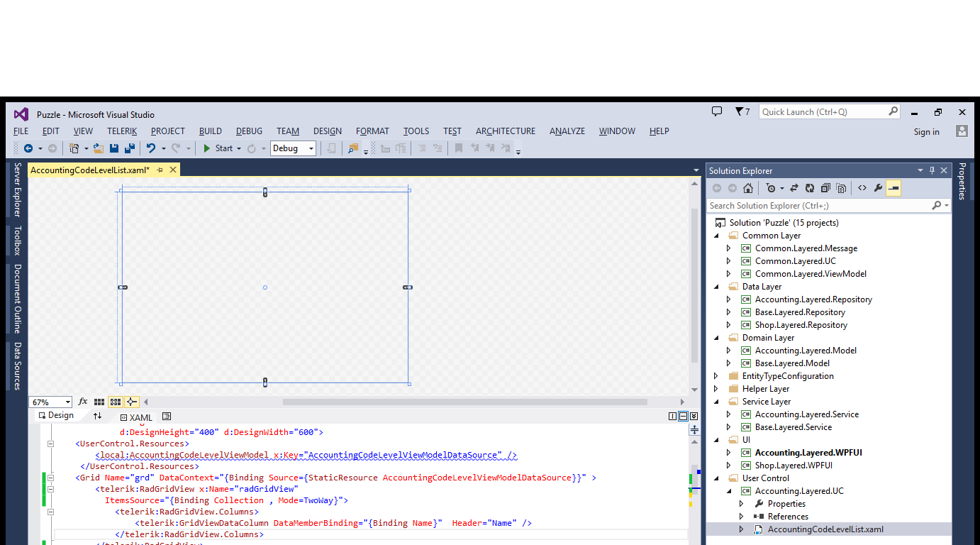Click the Collapse All icon in Solution Explorer
This screenshot has height=545, width=980.
pos(825,188)
